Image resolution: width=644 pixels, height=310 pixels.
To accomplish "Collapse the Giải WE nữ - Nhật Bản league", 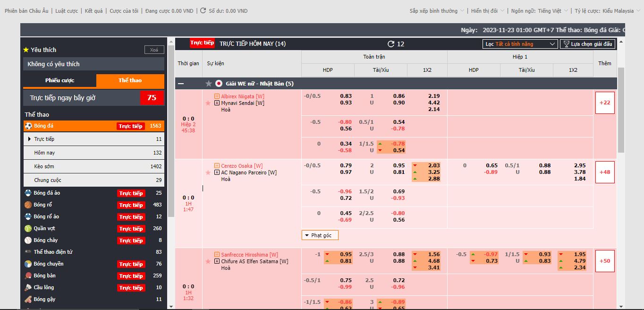I will pyautogui.click(x=181, y=84).
